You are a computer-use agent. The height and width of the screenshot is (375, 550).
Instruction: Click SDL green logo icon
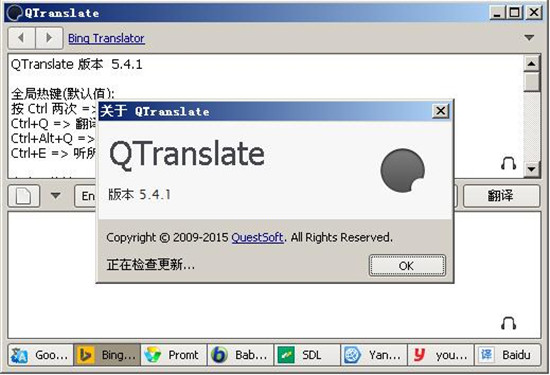click(286, 355)
